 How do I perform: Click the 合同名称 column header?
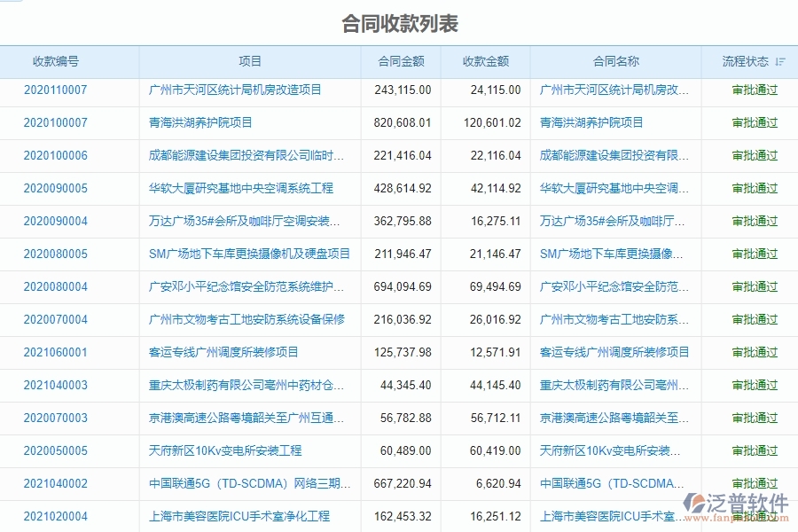(615, 61)
